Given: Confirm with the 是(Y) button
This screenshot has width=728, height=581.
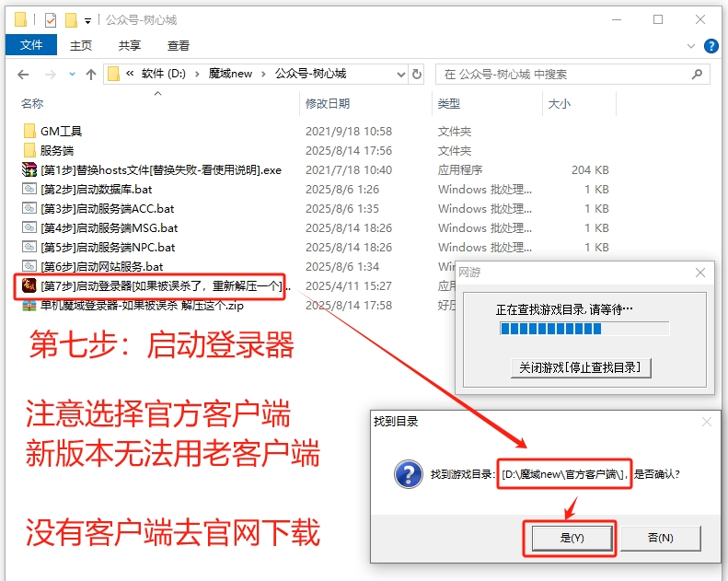Looking at the screenshot, I should [x=572, y=538].
